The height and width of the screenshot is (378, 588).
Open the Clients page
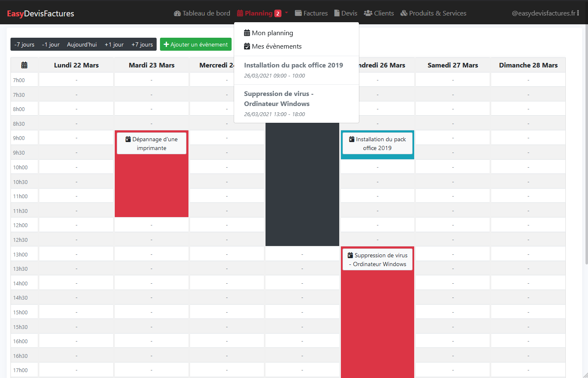379,13
